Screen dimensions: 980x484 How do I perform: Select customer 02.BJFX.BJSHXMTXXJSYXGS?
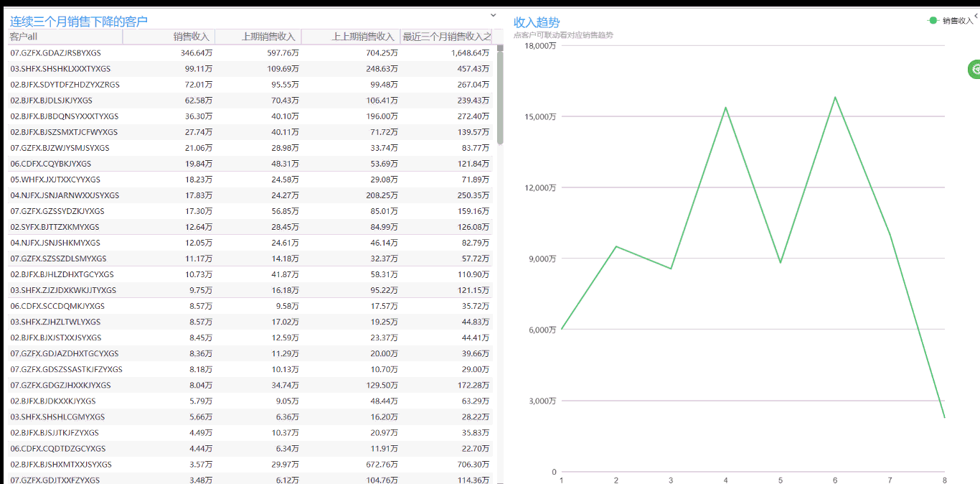(x=61, y=465)
